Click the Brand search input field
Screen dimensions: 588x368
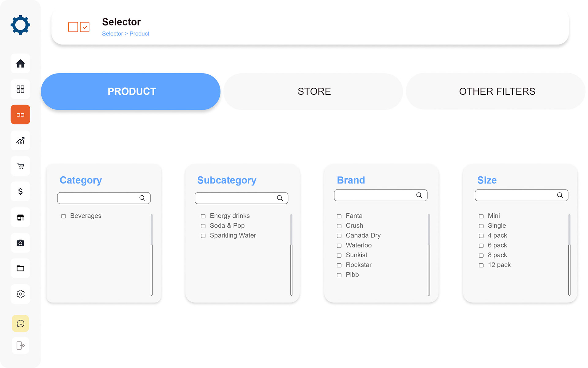(381, 195)
